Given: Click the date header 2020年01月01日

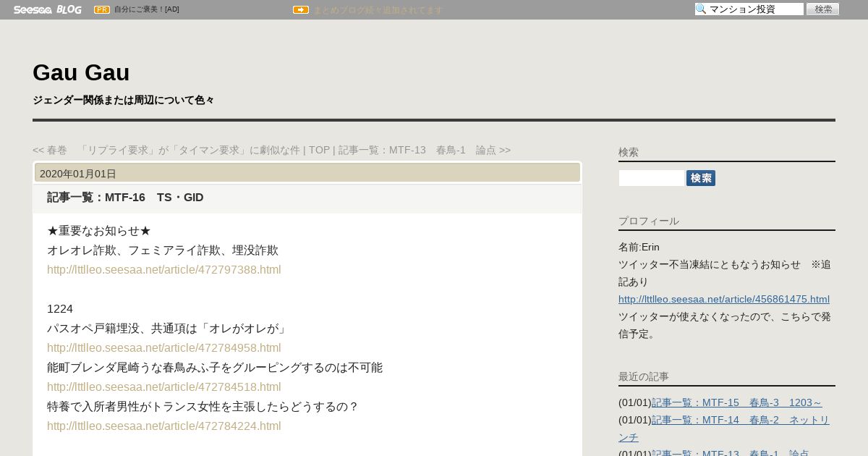Looking at the screenshot, I should pos(307,173).
